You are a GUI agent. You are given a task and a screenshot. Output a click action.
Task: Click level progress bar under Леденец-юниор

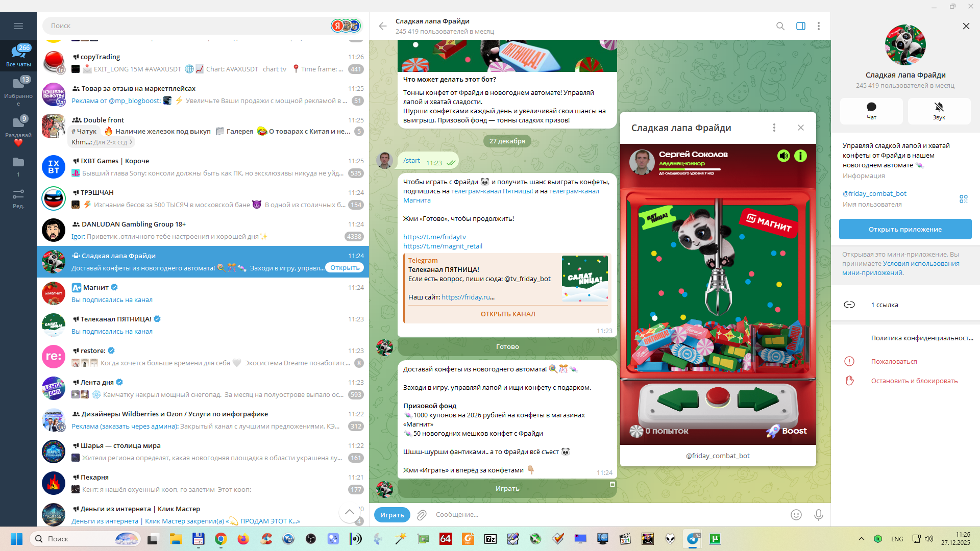click(689, 169)
